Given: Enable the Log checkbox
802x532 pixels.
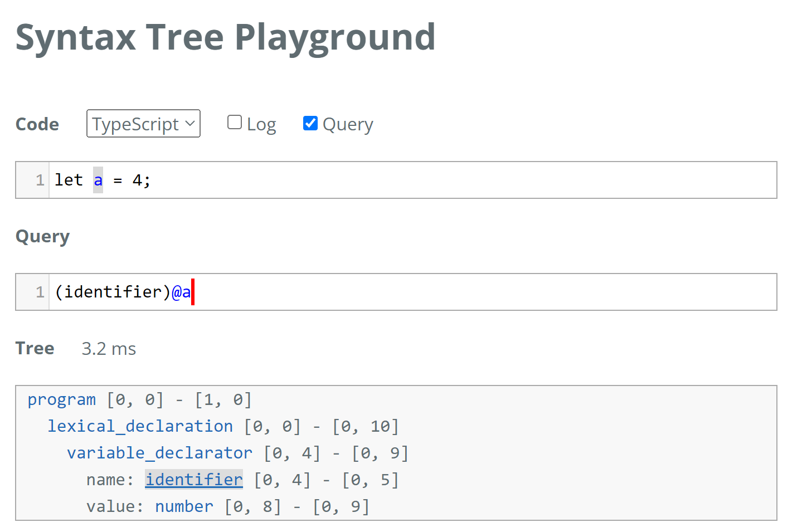Looking at the screenshot, I should (235, 123).
